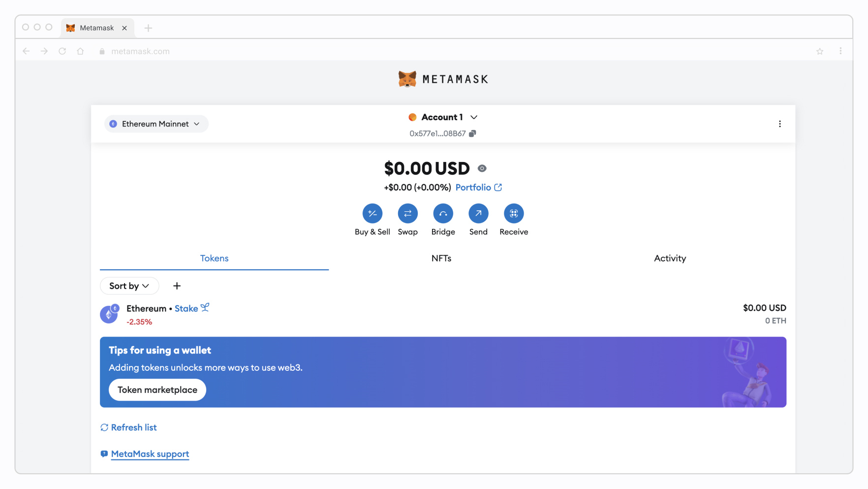Bookmark the page with the star icon
The image size is (868, 489).
820,51
